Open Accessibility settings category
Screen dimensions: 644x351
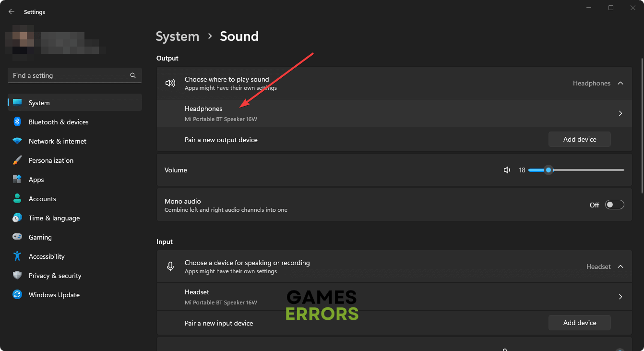point(75,256)
